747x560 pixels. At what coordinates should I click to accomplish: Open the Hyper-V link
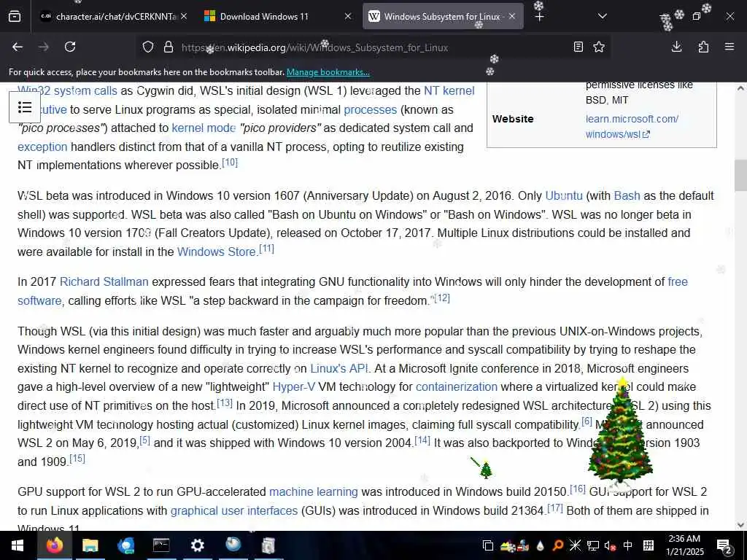(293, 387)
